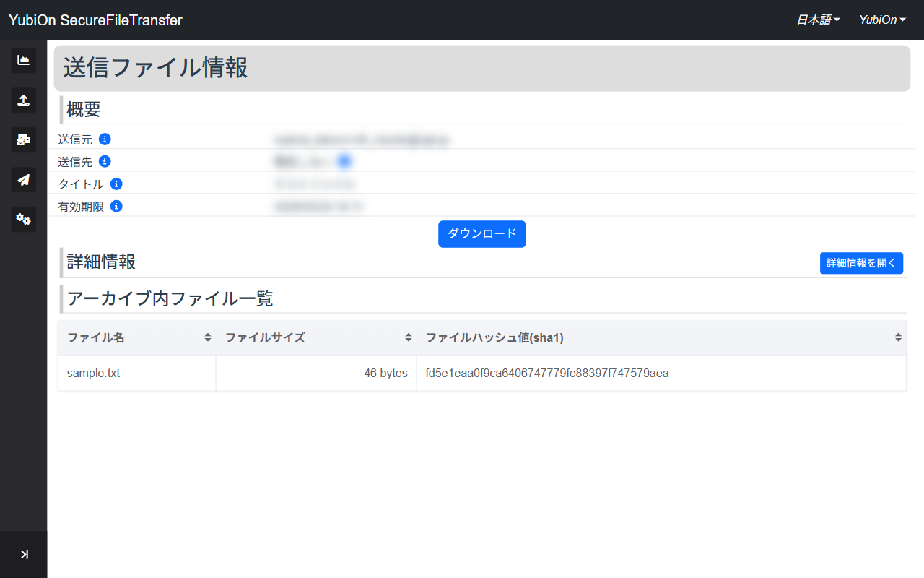The width and height of the screenshot is (924, 578).
Task: Open the 日本語 language dropdown
Action: coord(818,20)
